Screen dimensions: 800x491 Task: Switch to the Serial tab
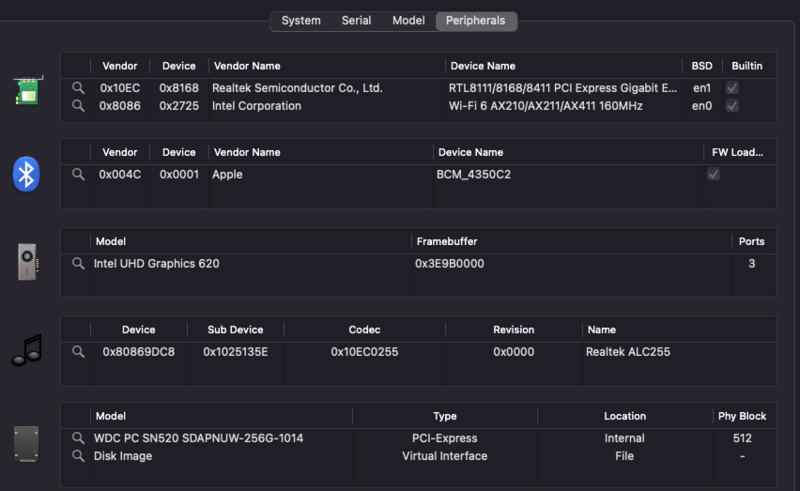(x=356, y=20)
